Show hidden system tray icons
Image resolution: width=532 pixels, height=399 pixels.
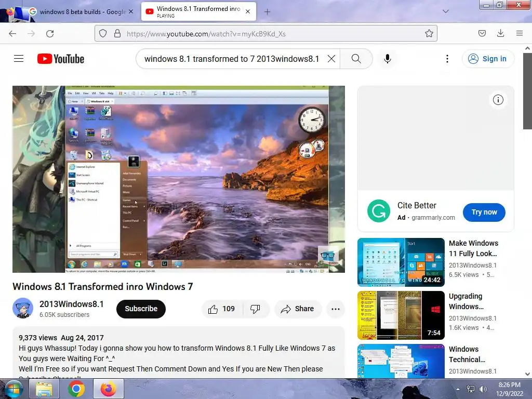click(x=458, y=389)
